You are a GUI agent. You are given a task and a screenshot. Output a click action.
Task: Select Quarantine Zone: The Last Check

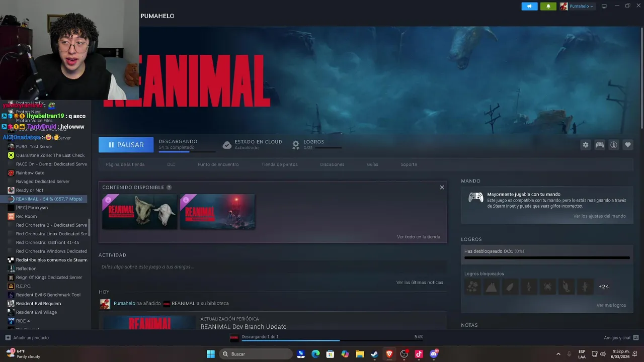[45, 155]
